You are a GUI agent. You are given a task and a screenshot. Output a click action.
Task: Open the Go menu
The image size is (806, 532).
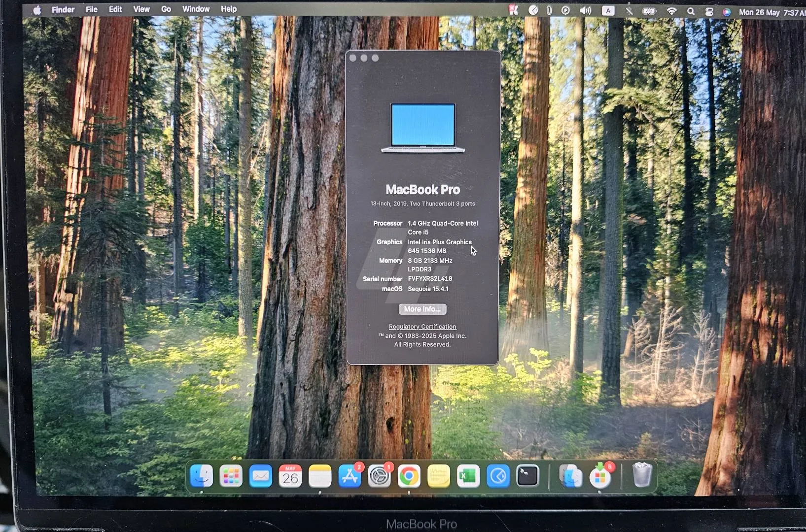pyautogui.click(x=166, y=9)
